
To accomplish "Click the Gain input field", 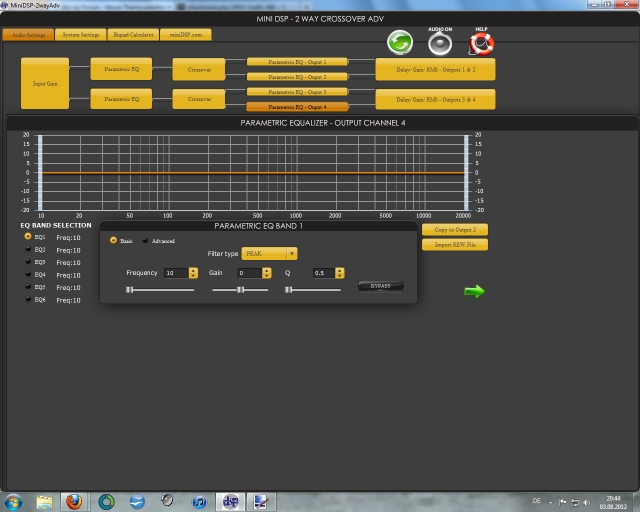I will point(249,273).
